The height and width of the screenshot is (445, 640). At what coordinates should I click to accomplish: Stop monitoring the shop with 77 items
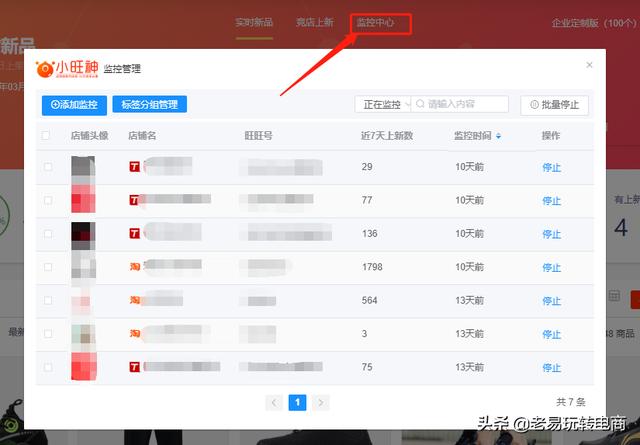pos(551,201)
